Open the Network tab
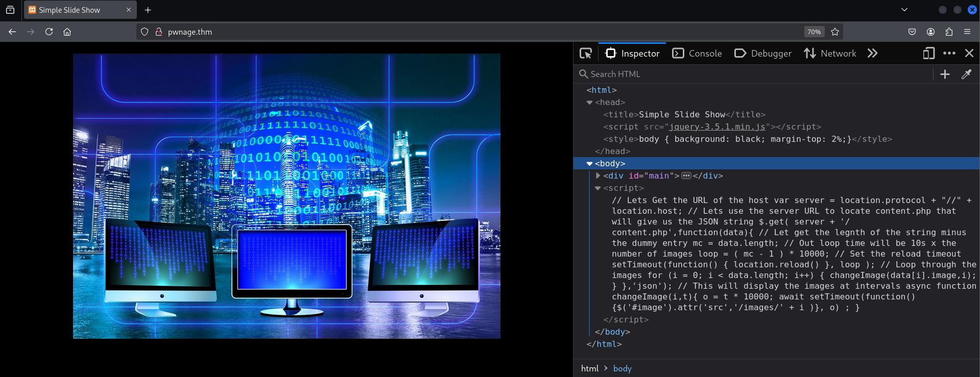This screenshot has height=377, width=980. (x=830, y=54)
